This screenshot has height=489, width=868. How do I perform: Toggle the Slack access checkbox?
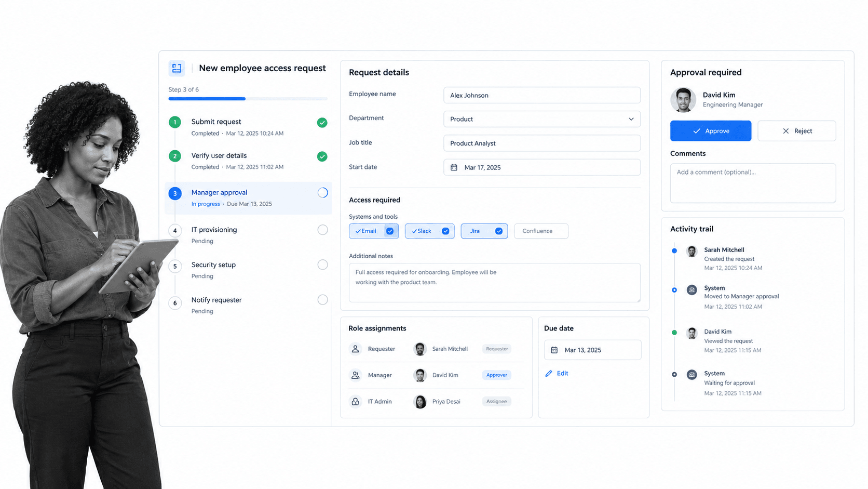[445, 231]
